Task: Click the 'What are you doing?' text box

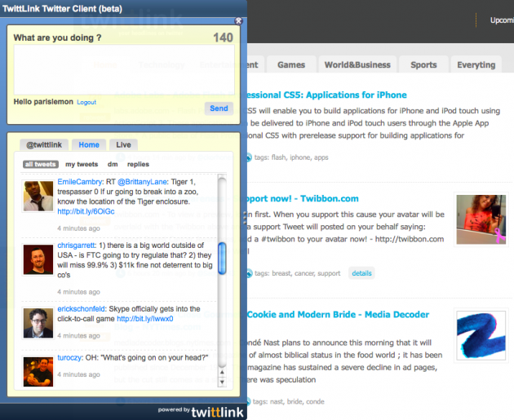Action: pos(122,69)
